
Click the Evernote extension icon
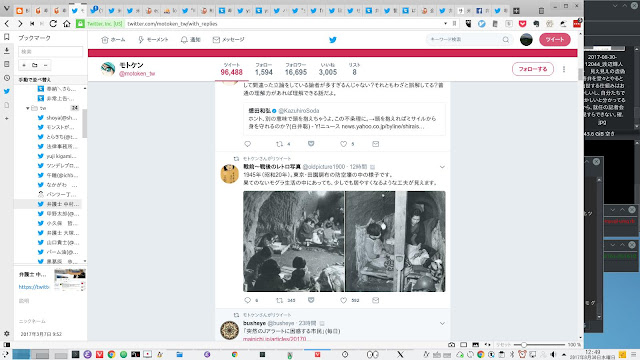(536, 24)
